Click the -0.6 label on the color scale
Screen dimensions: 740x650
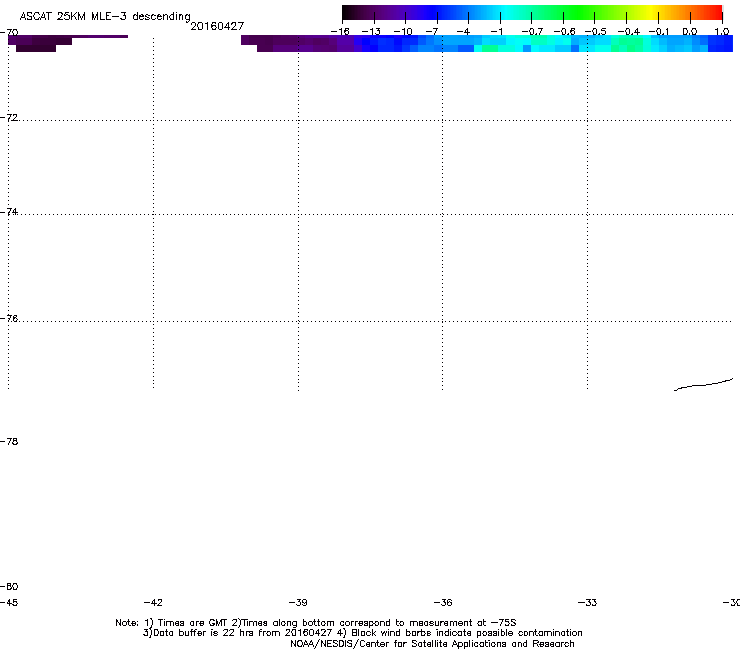click(564, 32)
